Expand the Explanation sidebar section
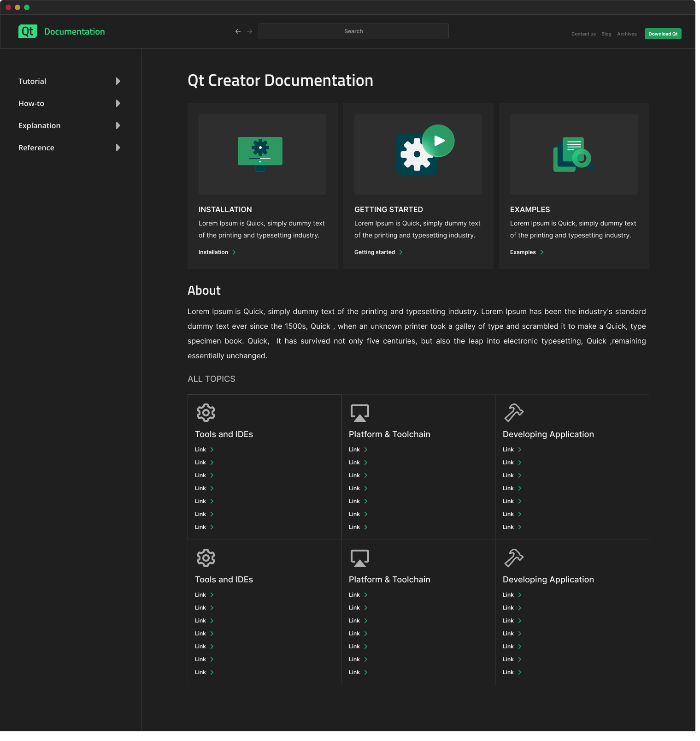Viewport: 700px width, 741px height. [118, 125]
